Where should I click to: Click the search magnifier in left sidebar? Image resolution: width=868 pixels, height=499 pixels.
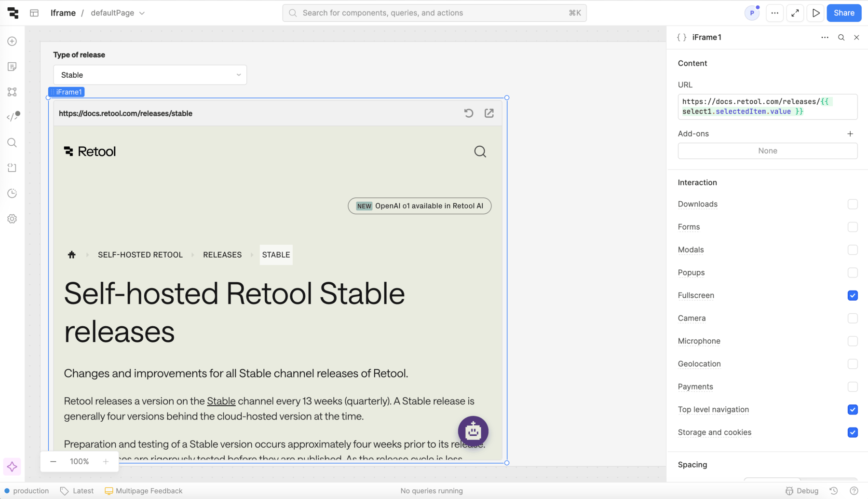click(13, 143)
